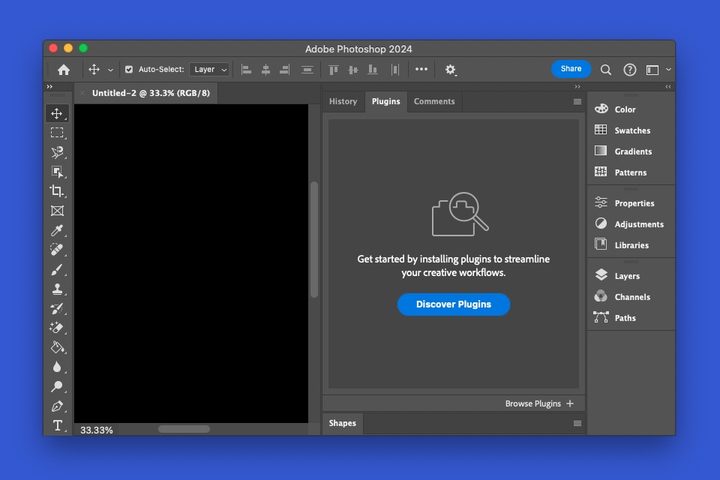Select the Clone Stamp tool
Image resolution: width=720 pixels, height=480 pixels.
[x=57, y=289]
